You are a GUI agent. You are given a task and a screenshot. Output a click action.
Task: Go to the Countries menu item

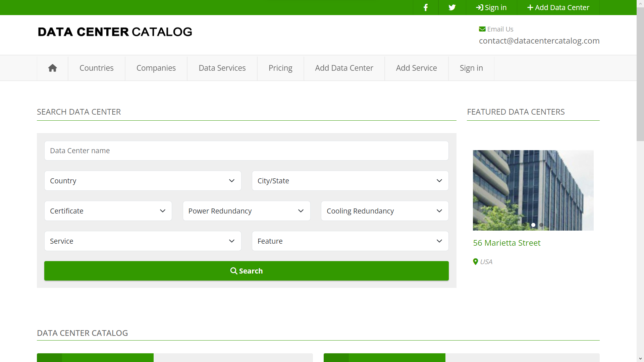[96, 68]
